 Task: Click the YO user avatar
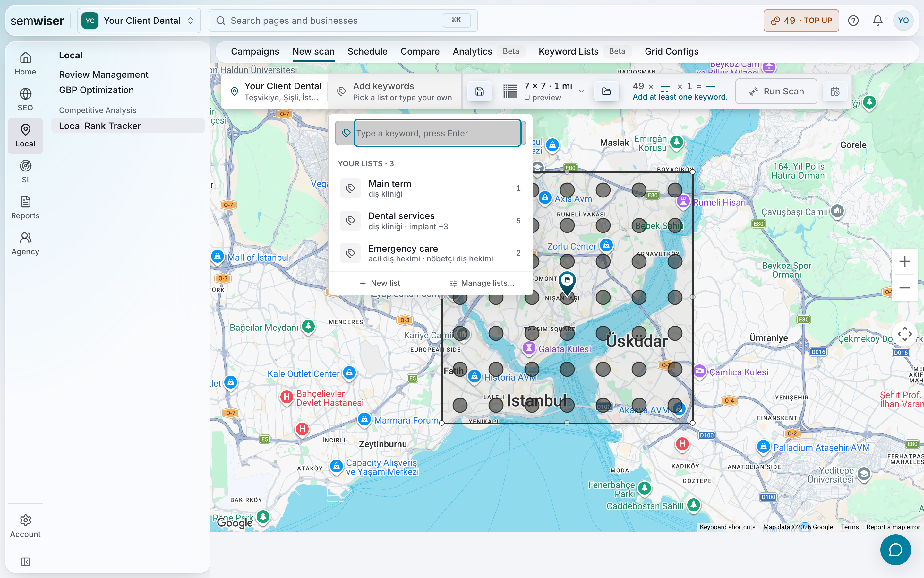903,21
